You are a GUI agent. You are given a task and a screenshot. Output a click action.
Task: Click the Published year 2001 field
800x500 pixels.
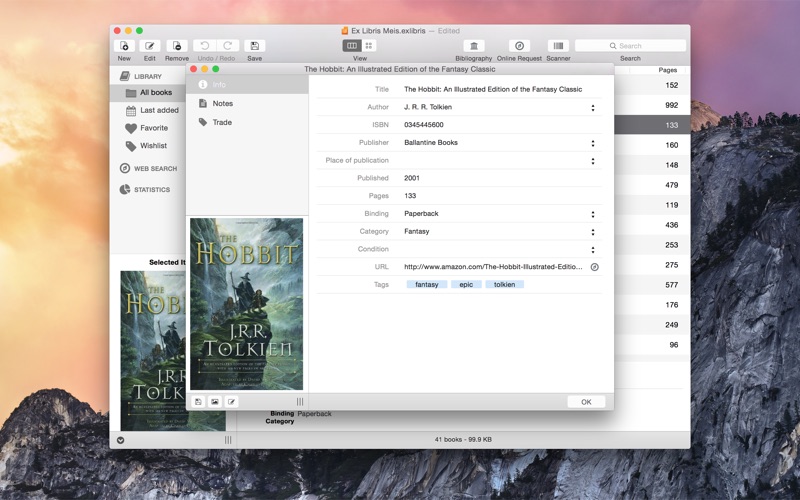(x=412, y=178)
